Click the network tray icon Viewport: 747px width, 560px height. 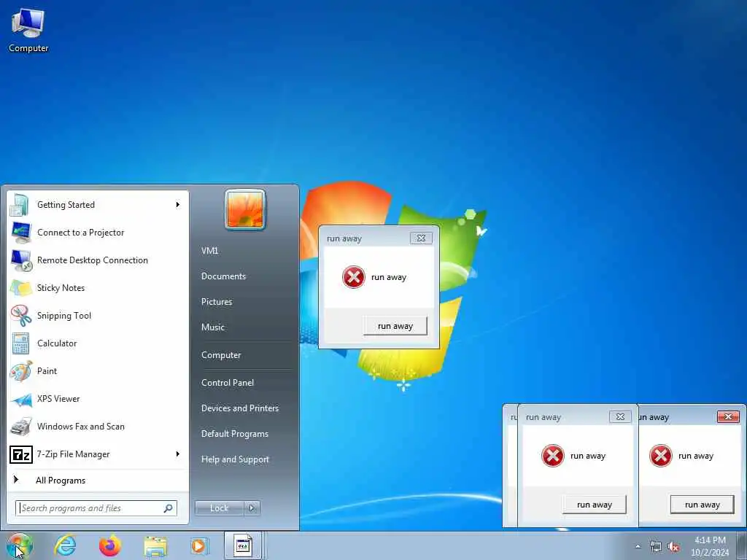pos(656,547)
